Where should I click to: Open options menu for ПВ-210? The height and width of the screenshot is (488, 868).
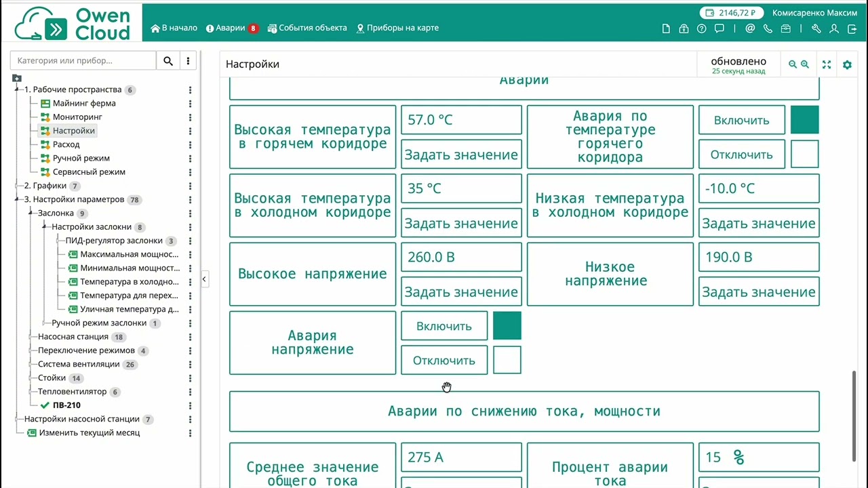pos(190,405)
